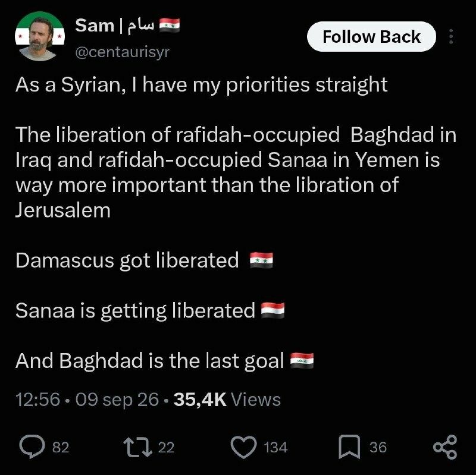Click the 09 sep 26 date
476x475 pixels.
(117, 399)
